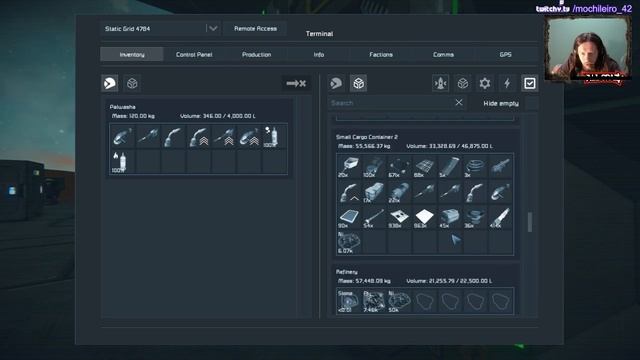Click the Terminal title text
This screenshot has height=360, width=640.
[319, 34]
